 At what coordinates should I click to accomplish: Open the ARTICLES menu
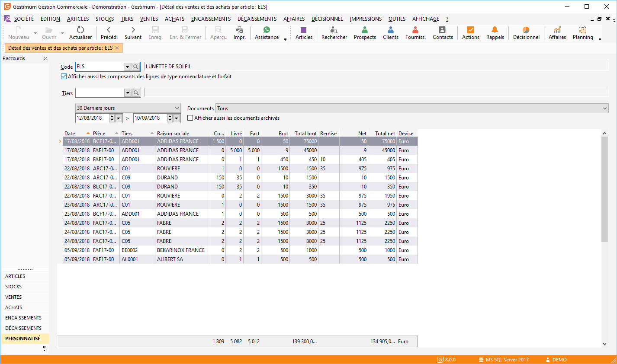[x=78, y=19]
